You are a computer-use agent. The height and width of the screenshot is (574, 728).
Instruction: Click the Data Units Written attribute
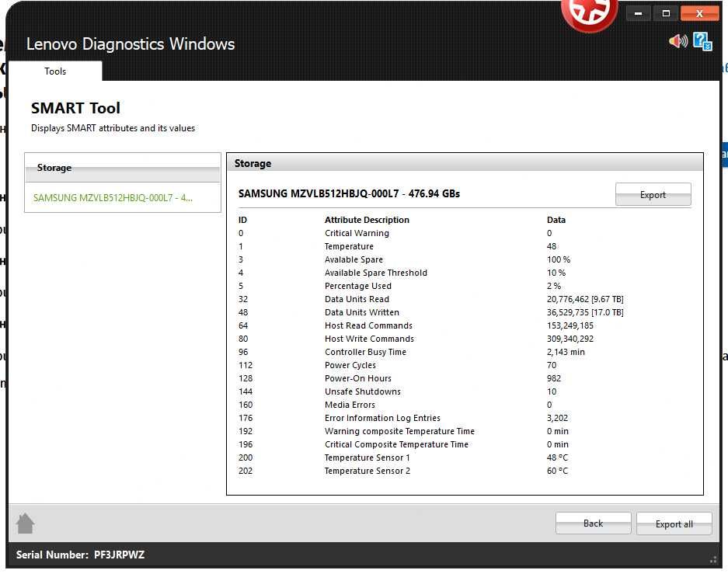coord(362,312)
